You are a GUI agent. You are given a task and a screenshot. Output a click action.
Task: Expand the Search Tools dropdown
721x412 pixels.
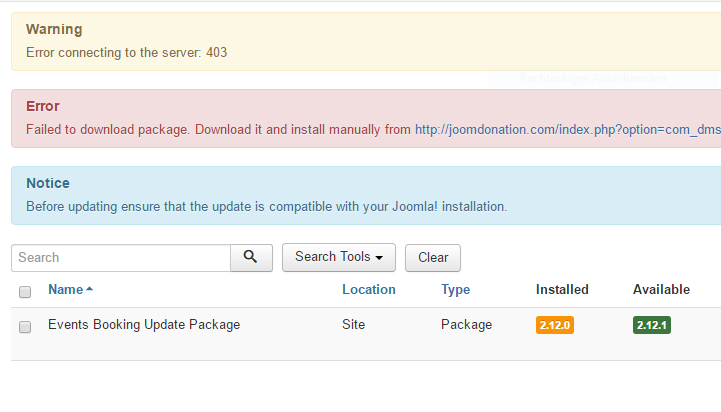pyautogui.click(x=339, y=257)
